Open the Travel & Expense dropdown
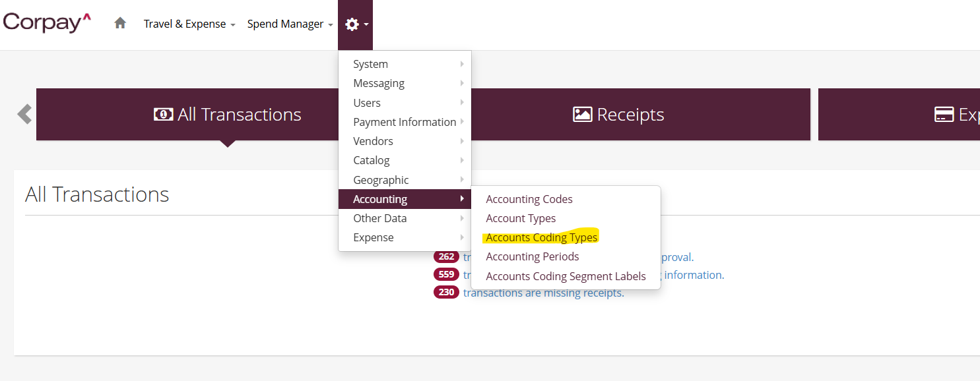980x381 pixels. [185, 24]
